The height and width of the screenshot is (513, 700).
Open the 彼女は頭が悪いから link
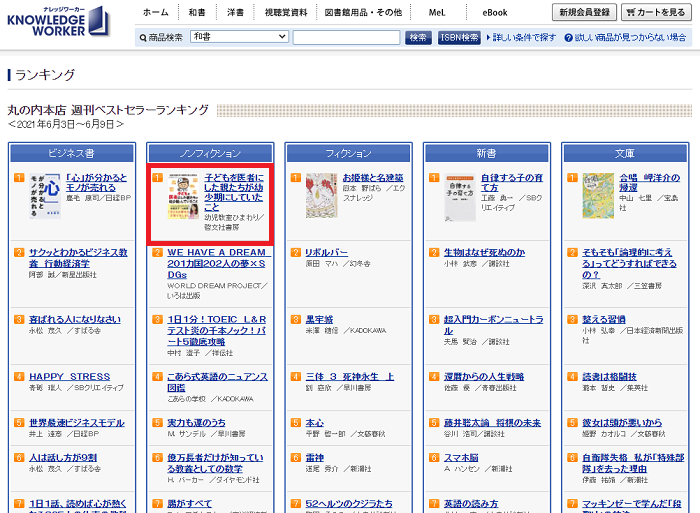622,422
